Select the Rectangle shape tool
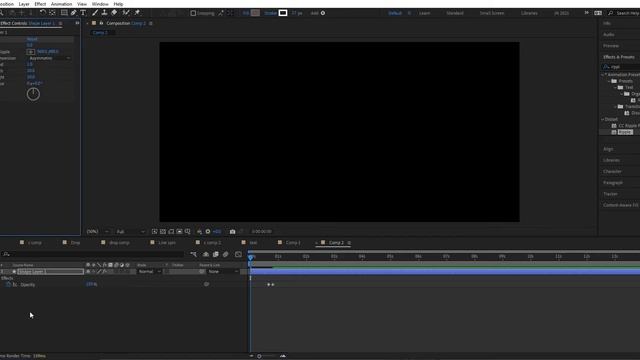Image resolution: width=640 pixels, height=360 pixels. click(64, 13)
